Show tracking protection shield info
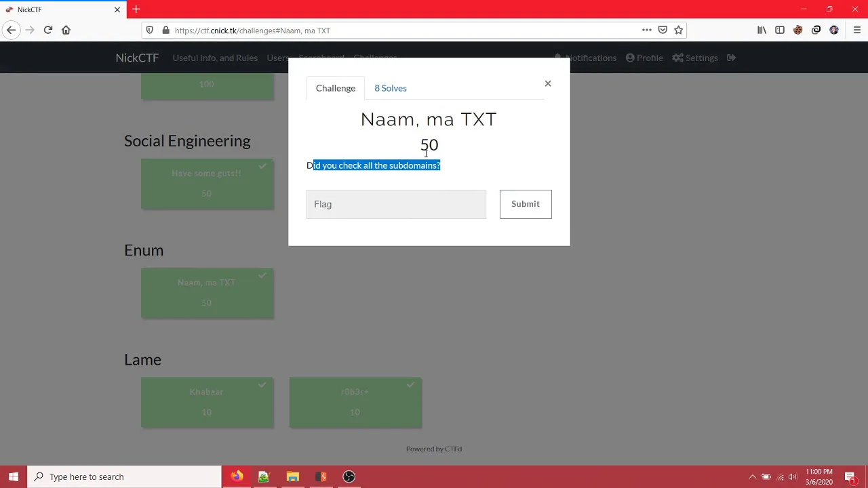The image size is (868, 488). point(150,30)
